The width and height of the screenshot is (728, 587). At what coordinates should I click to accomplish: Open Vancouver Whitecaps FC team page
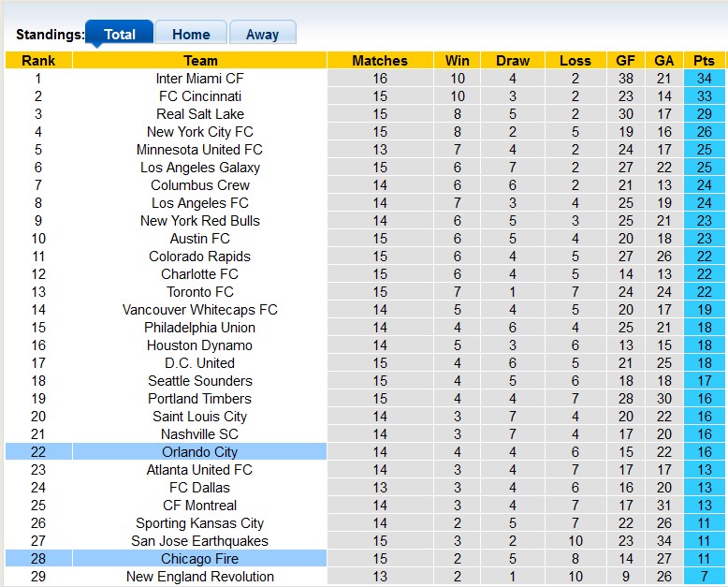click(199, 310)
